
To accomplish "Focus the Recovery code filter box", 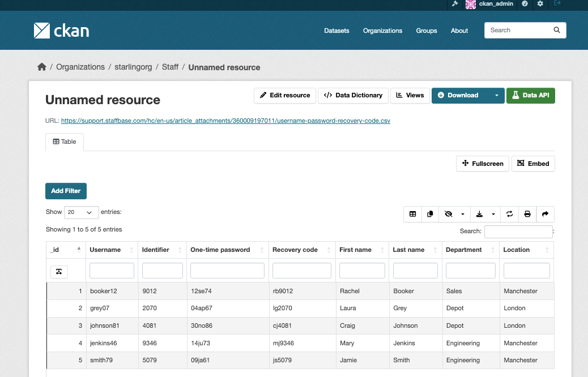I will coord(302,271).
